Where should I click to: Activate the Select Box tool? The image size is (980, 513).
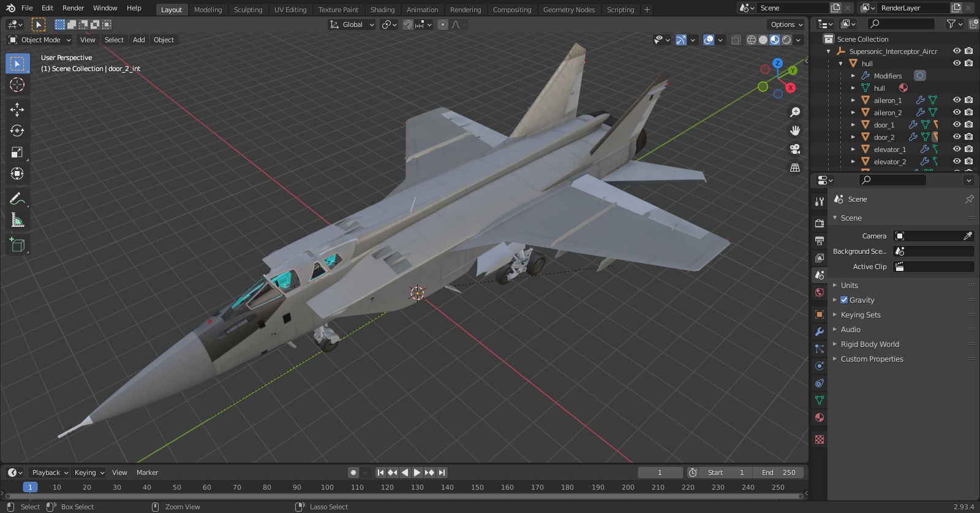(x=17, y=64)
